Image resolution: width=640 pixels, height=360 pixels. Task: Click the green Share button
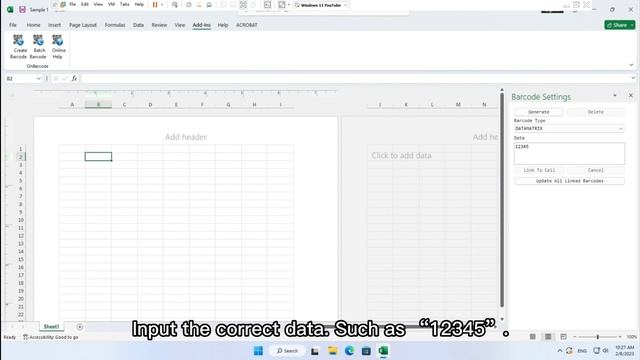[619, 25]
